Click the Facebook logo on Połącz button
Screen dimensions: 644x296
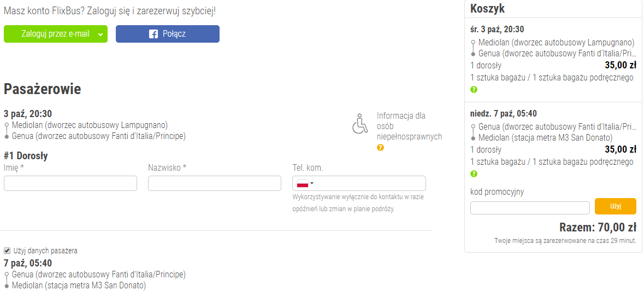pyautogui.click(x=153, y=34)
